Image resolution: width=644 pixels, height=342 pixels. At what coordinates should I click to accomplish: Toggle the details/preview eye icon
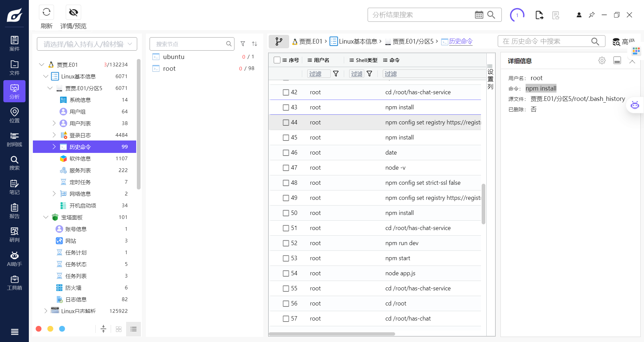(x=73, y=12)
